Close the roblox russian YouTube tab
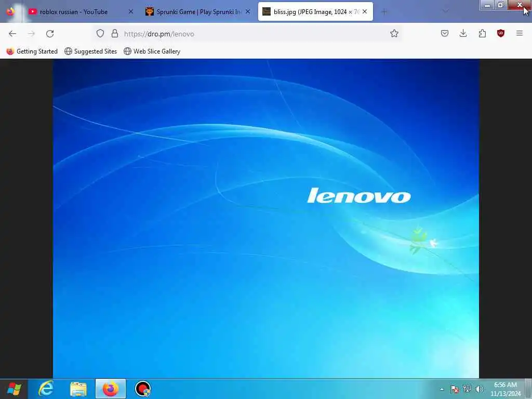Viewport: 532px width, 399px height. [130, 12]
